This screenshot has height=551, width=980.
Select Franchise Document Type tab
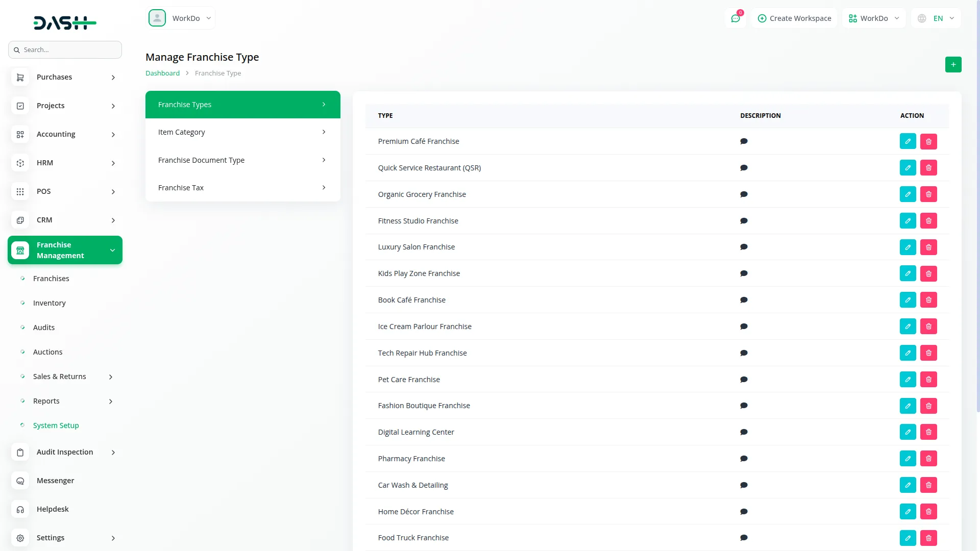(242, 160)
